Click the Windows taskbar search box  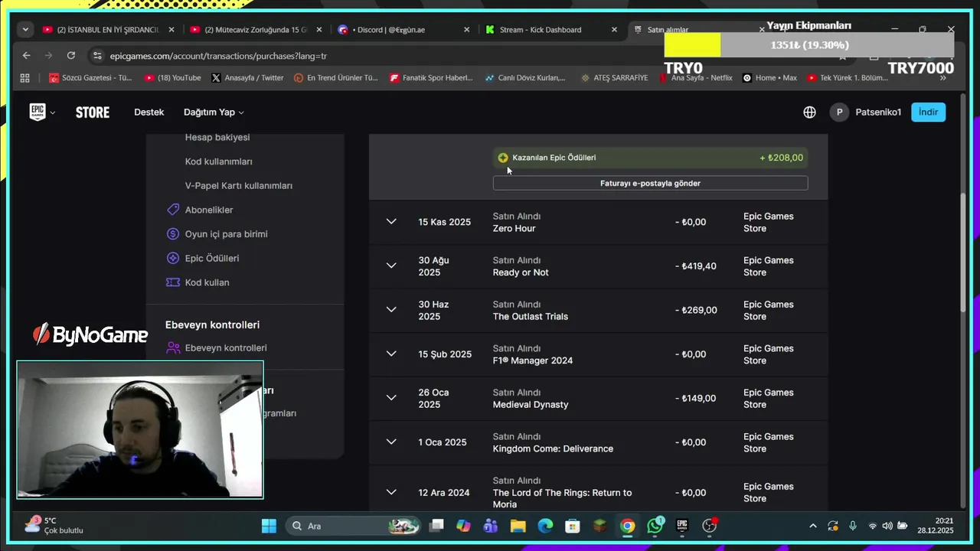[353, 526]
